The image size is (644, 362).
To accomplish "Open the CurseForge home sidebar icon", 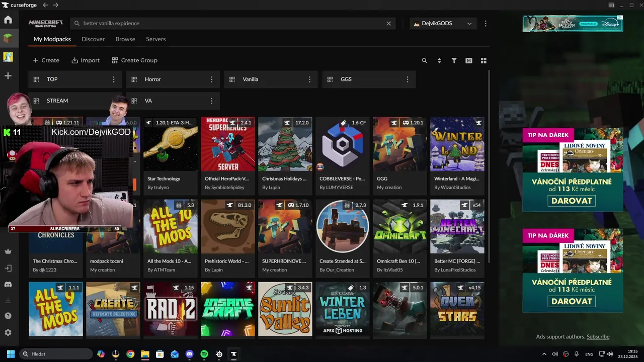I will tap(8, 20).
